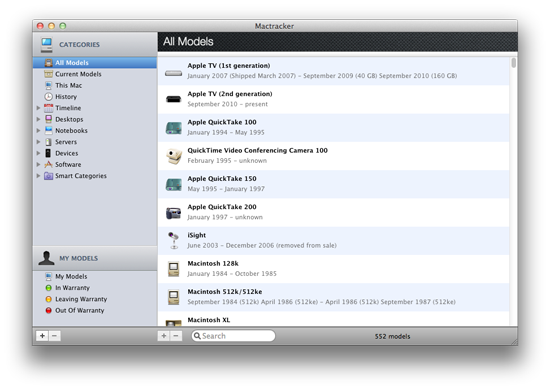Click the model list minus button
The height and width of the screenshot is (390, 550).
(176, 336)
